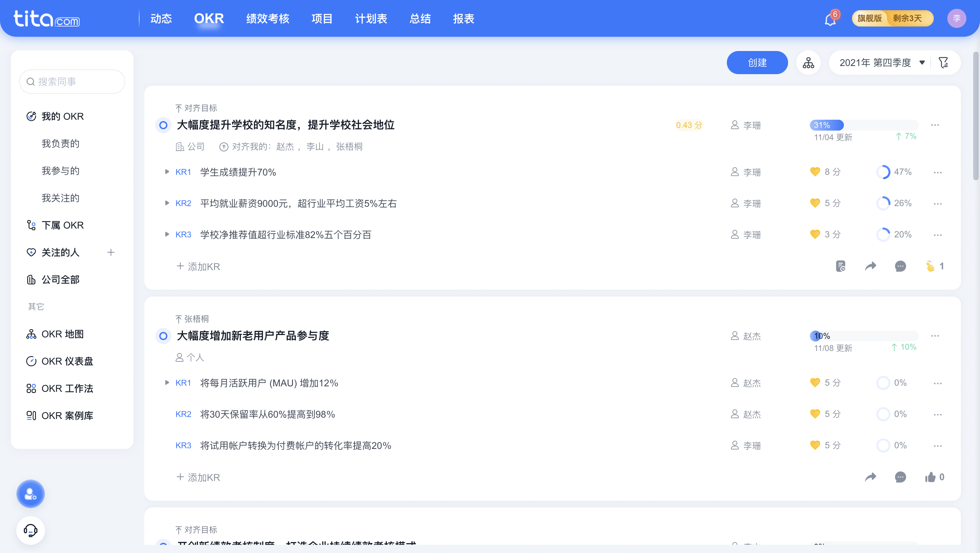This screenshot has height=553, width=980.
Task: Open more options for 大幅度提升学校的知名度 objective
Action: 935,125
